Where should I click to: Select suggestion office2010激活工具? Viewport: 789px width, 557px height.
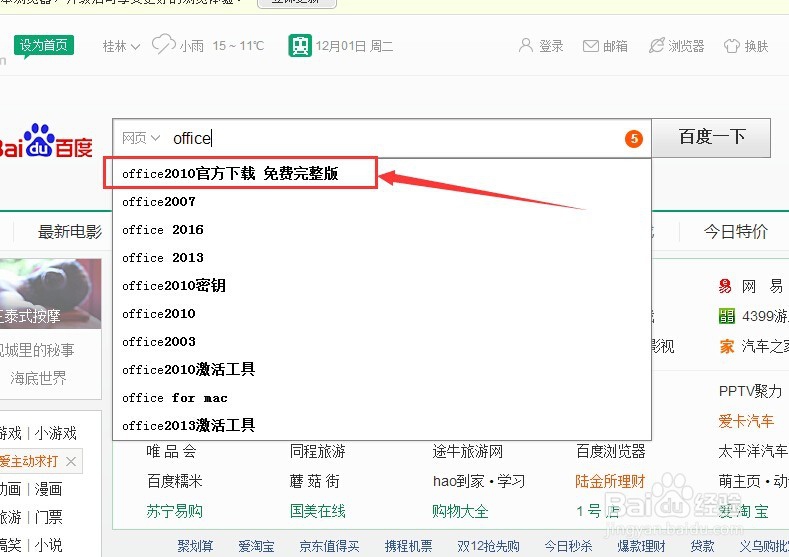pos(382,370)
